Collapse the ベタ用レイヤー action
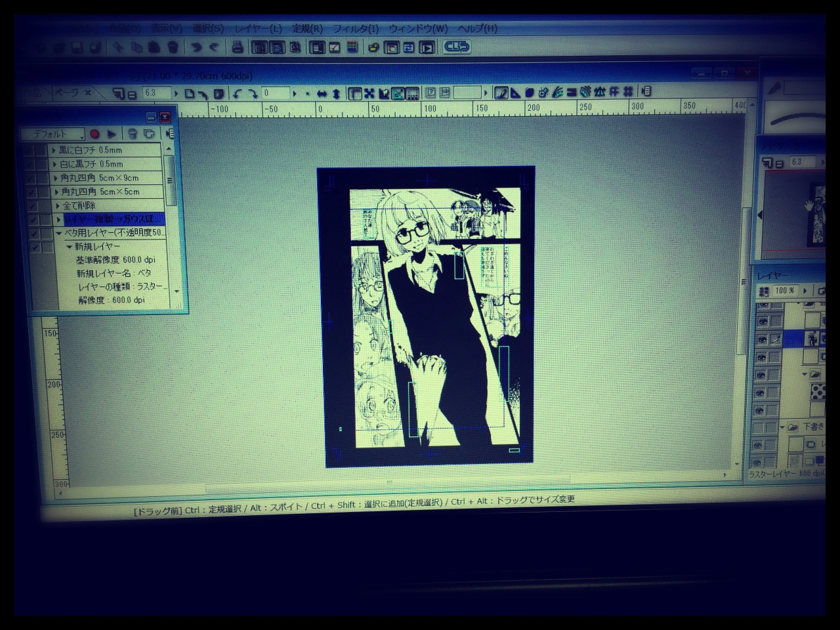The width and height of the screenshot is (840, 630). click(x=59, y=233)
